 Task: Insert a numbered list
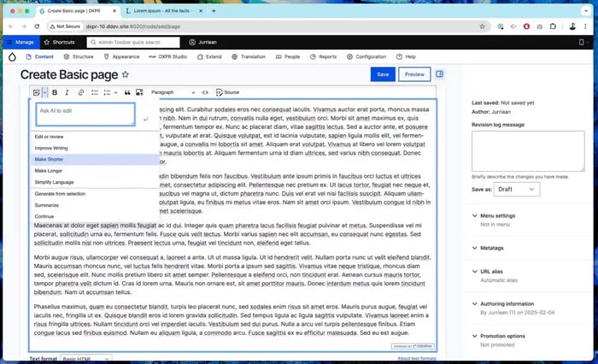(107, 92)
